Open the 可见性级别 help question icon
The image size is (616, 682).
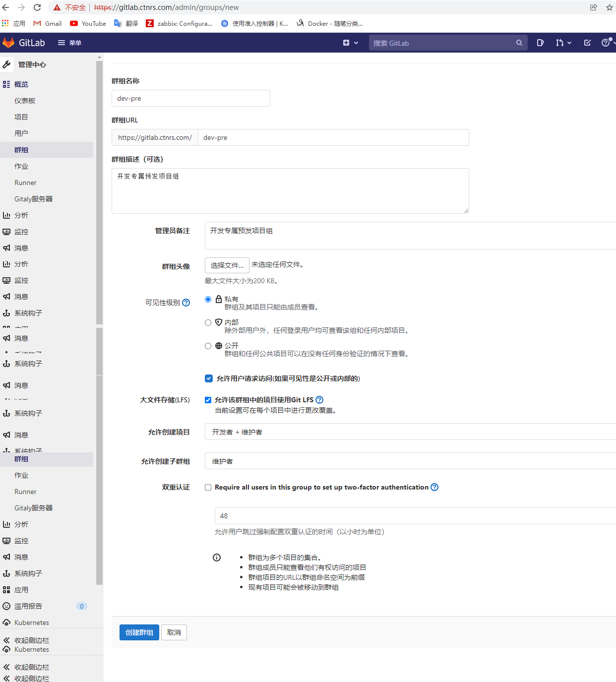[x=186, y=303]
